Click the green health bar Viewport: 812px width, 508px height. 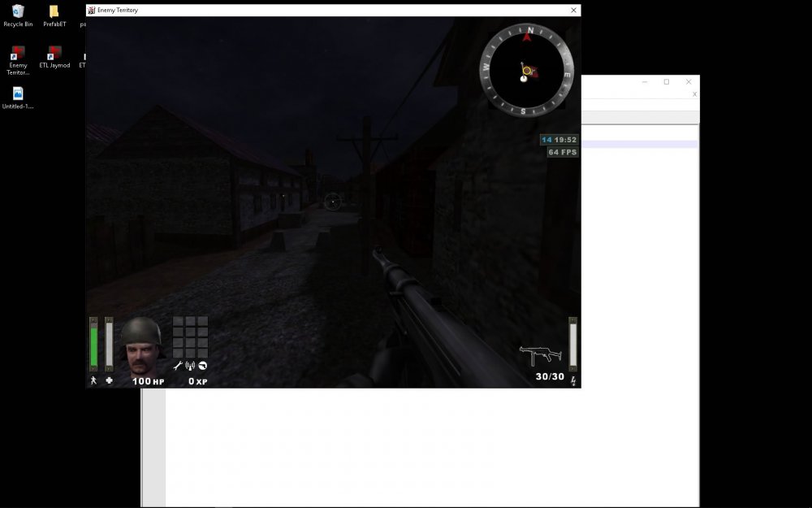(93, 344)
